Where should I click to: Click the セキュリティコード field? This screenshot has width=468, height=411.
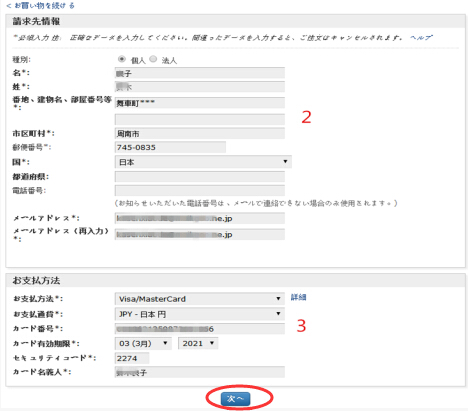coord(132,358)
